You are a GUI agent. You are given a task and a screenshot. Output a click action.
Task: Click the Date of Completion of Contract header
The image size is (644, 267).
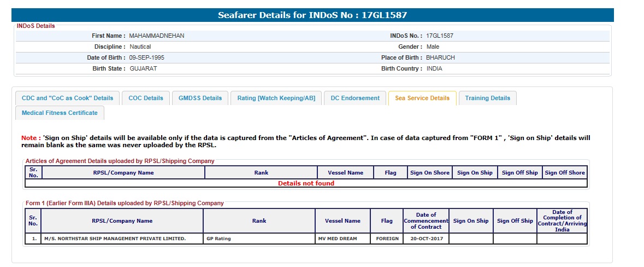562,221
